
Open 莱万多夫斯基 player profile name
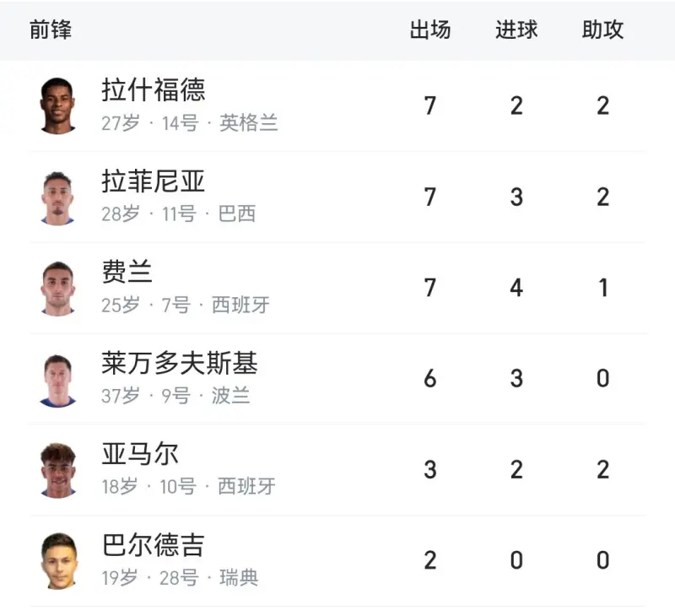tap(180, 364)
